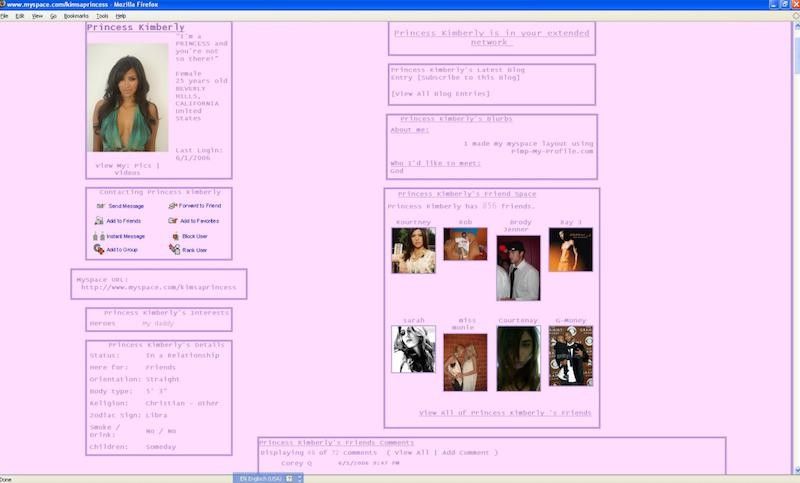Click the Add Comment link
The image size is (800, 483).
coord(465,452)
